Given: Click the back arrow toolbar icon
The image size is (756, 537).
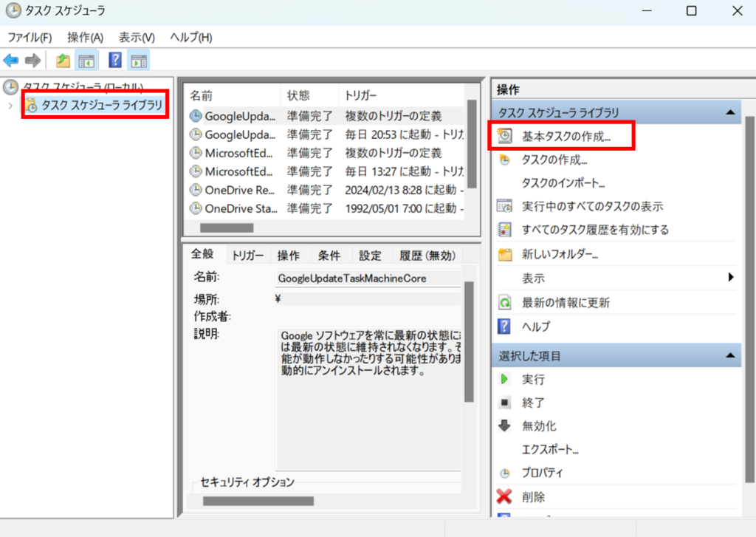Looking at the screenshot, I should pos(11,61).
